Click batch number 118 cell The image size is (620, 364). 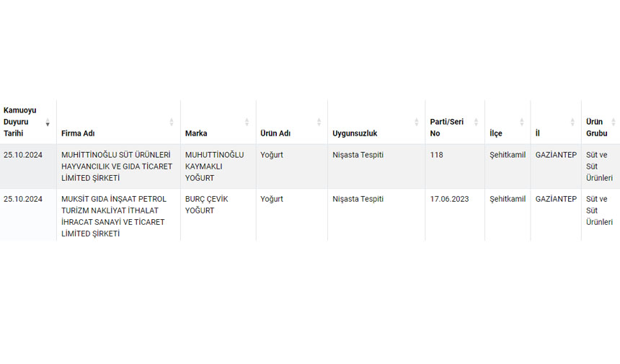(437, 155)
